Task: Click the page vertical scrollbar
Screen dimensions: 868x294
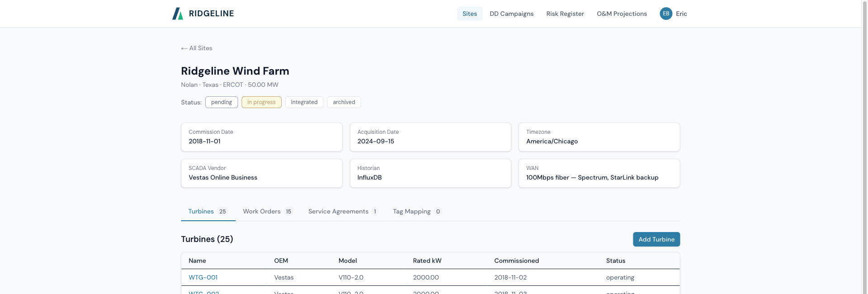Action: click(865, 147)
